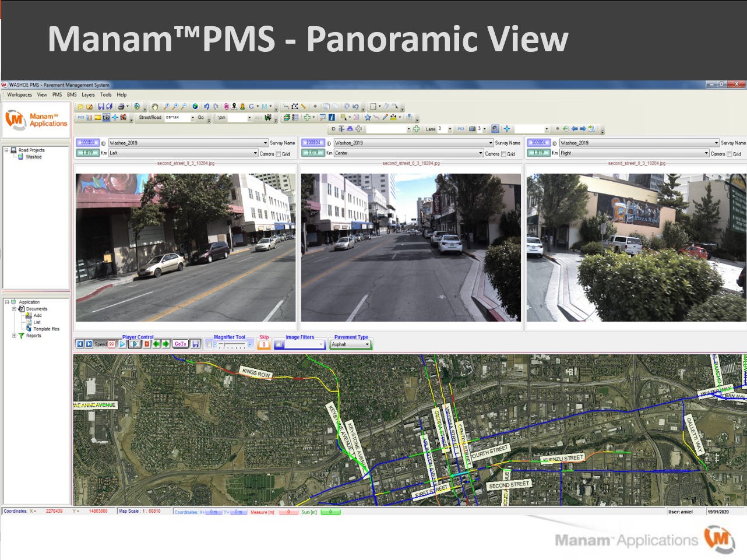The width and height of the screenshot is (747, 560).
Task: Open the Help menu
Action: click(x=121, y=94)
